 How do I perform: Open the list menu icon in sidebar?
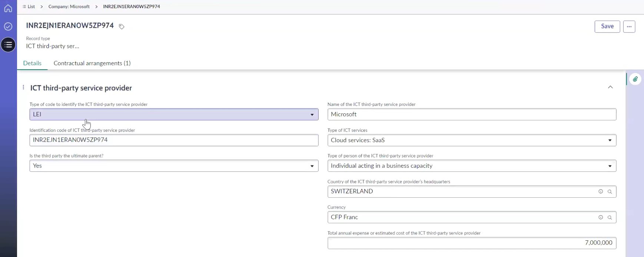[x=8, y=45]
